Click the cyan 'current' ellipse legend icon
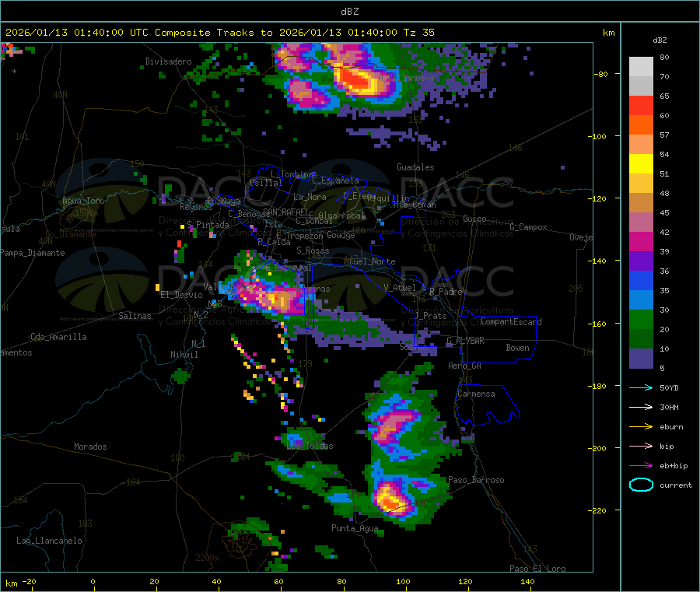Image resolution: width=700 pixels, height=592 pixels. (641, 485)
